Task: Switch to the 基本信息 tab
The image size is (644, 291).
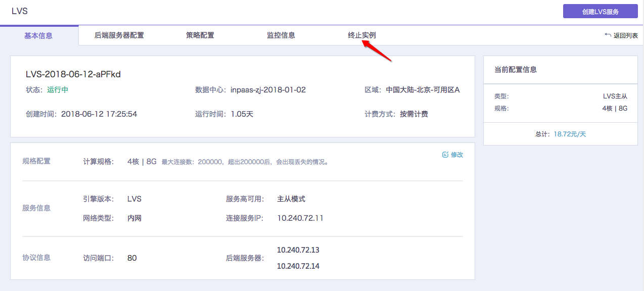Action: point(38,35)
